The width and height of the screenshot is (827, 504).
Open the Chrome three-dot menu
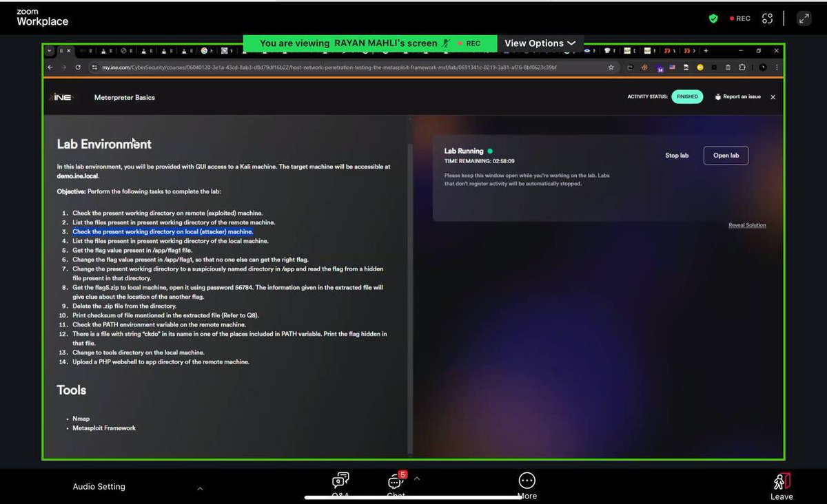pyautogui.click(x=777, y=67)
